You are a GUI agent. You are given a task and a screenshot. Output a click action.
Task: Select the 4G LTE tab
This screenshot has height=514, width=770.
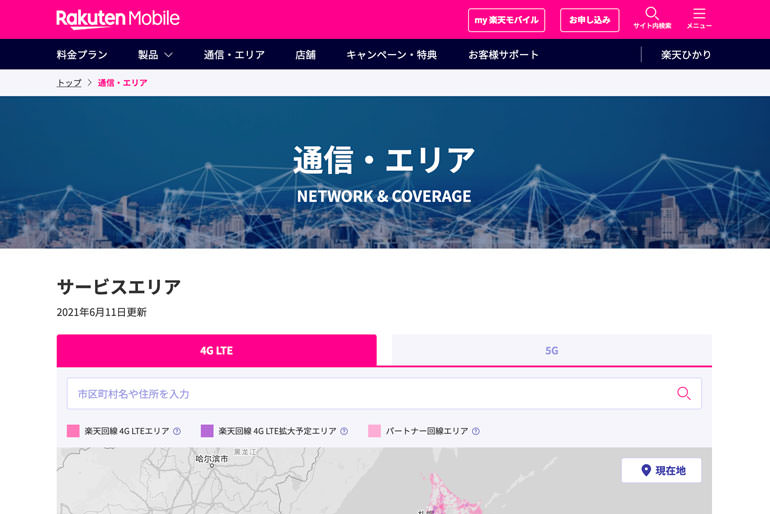point(217,350)
